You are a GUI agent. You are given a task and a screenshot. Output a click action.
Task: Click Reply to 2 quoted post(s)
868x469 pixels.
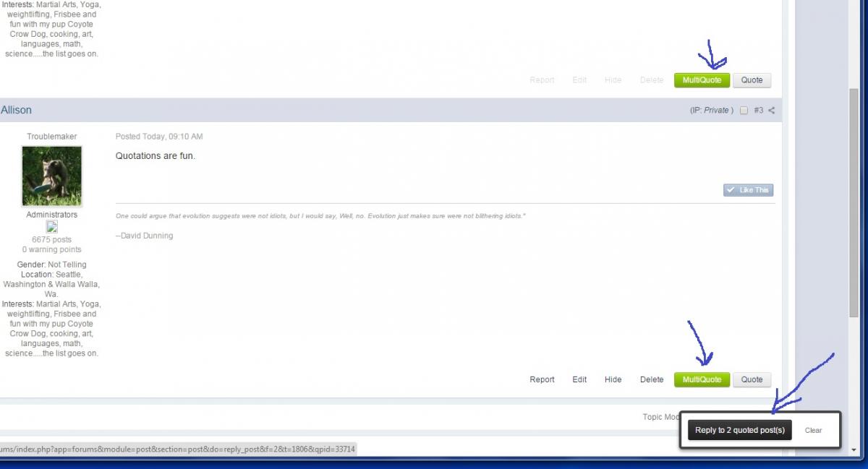click(x=739, y=430)
